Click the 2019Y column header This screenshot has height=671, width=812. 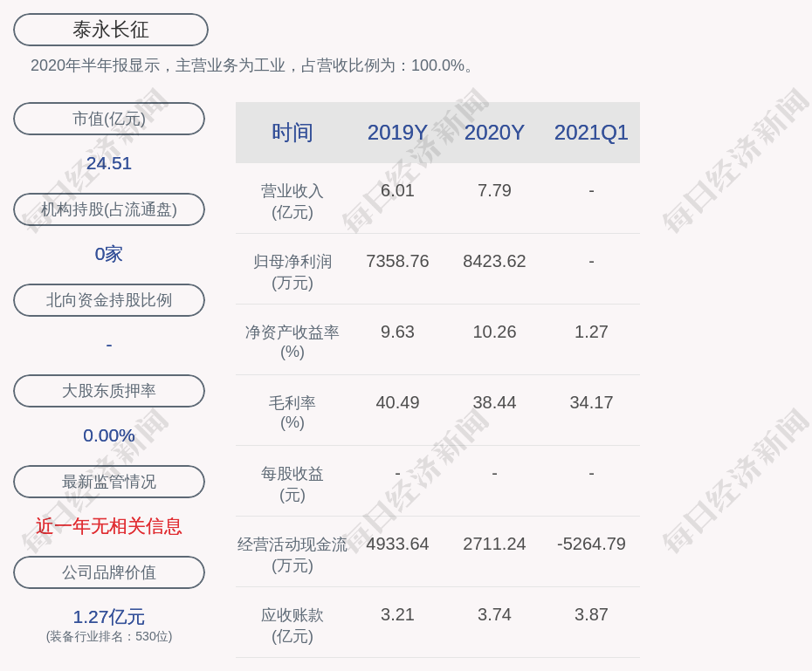coord(397,133)
